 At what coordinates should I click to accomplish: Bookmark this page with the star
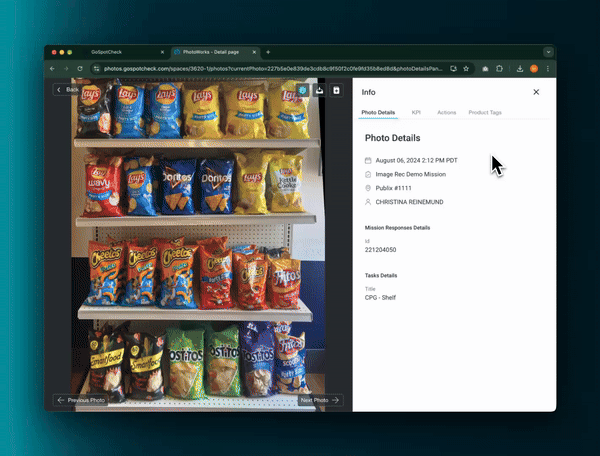click(x=466, y=69)
